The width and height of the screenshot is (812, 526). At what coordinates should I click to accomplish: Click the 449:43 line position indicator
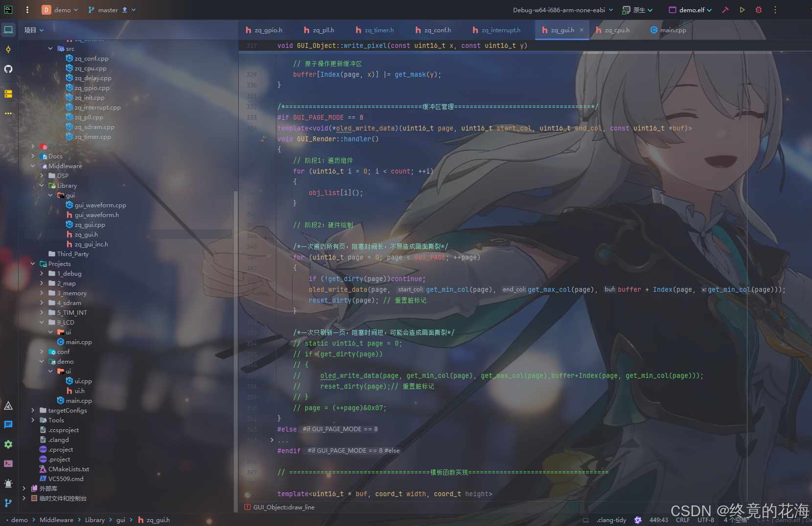tap(658, 520)
